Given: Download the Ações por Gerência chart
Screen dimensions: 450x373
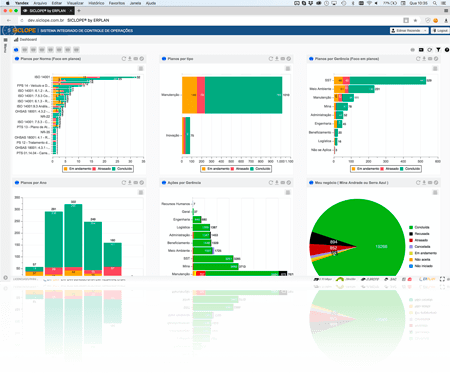Looking at the screenshot, I should (277, 183).
